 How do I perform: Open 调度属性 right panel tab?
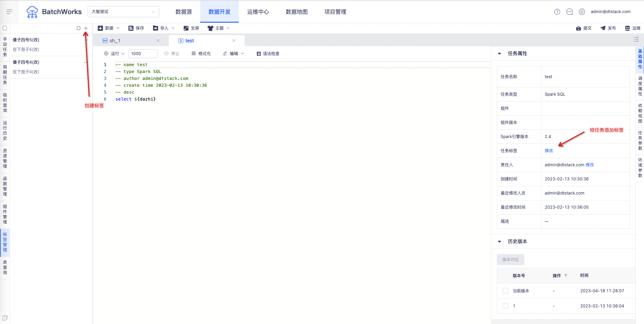point(640,86)
